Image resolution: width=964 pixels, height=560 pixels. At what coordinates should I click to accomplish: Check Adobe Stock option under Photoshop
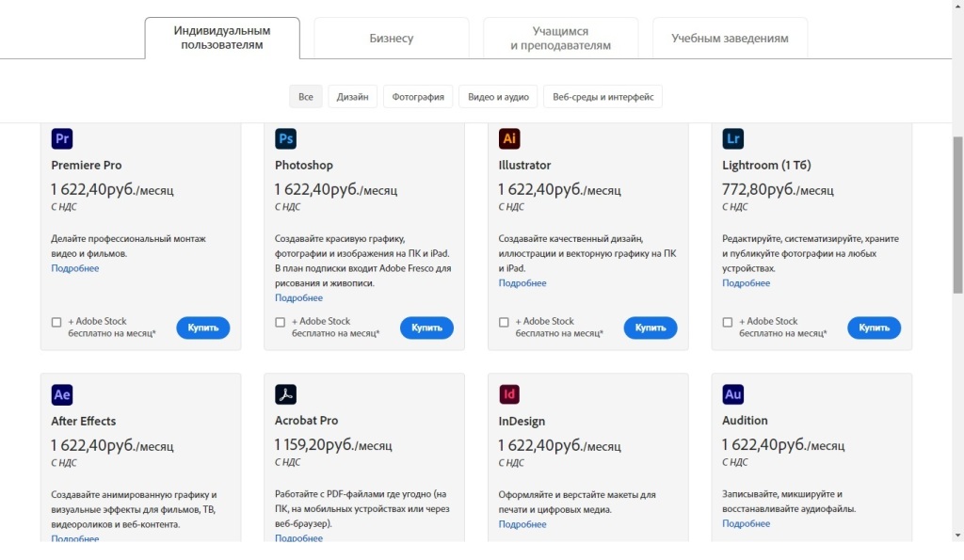point(281,323)
